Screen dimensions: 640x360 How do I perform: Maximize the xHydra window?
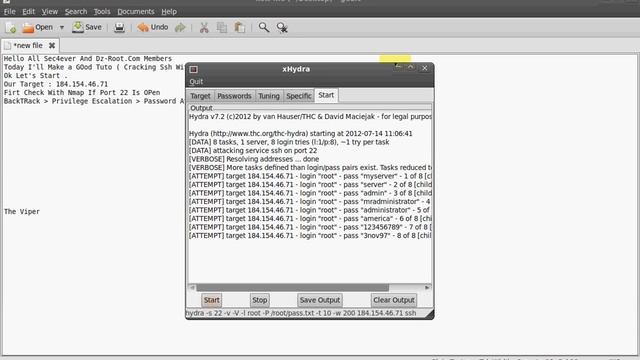click(x=411, y=67)
